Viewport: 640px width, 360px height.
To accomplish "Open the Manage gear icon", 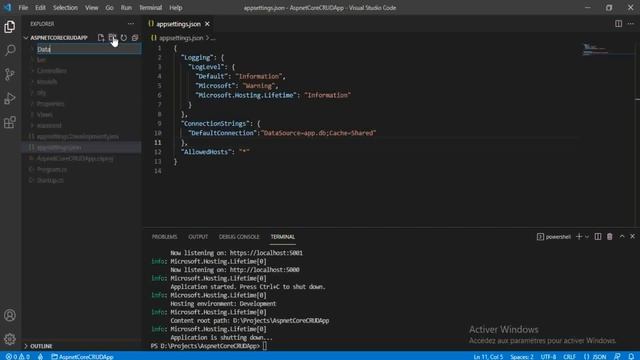I will point(10,339).
